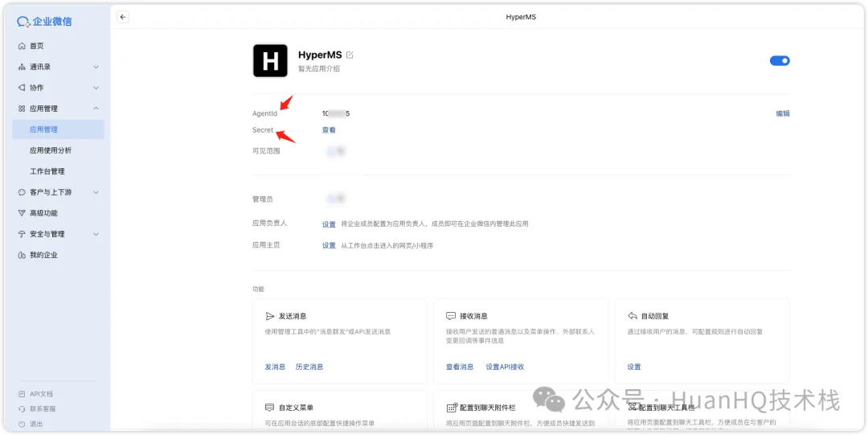Click the API文档 icon at sidebar bottom
Viewport: 868px width, 435px height.
coord(22,394)
